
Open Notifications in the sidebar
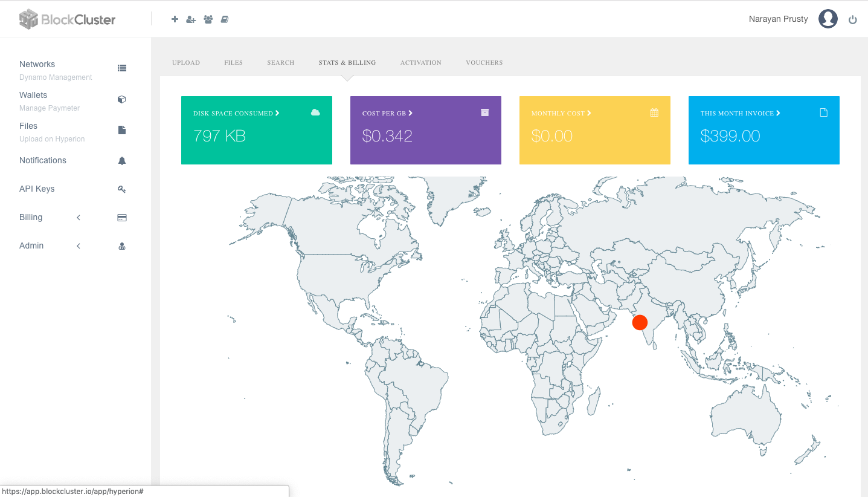click(43, 160)
